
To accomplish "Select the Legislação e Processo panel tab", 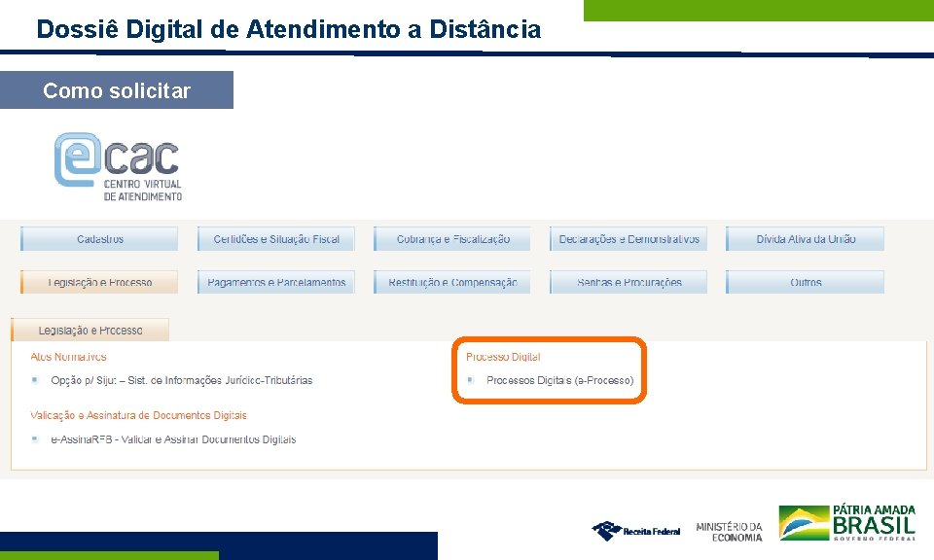I will (90, 330).
